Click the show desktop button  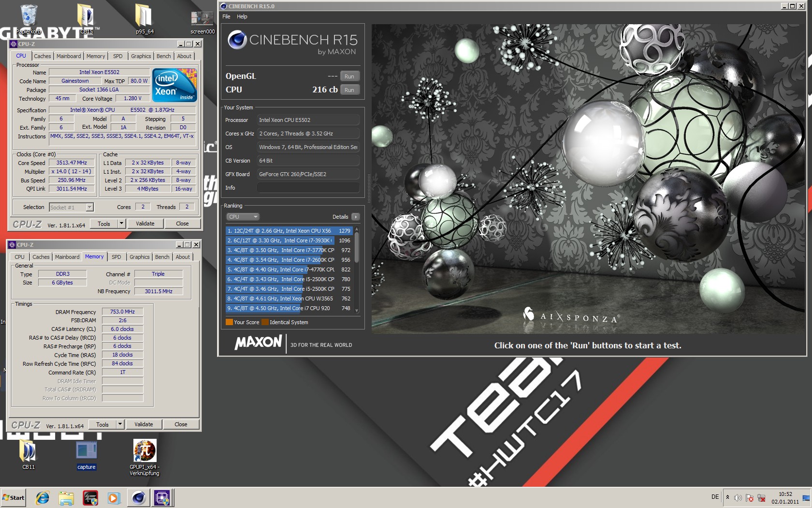(x=806, y=498)
